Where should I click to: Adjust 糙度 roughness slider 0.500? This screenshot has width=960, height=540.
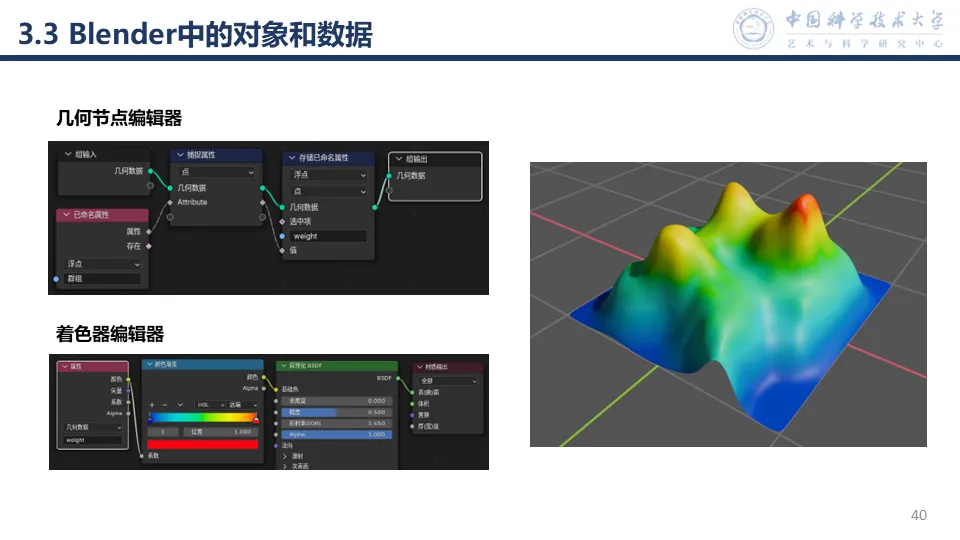point(337,412)
